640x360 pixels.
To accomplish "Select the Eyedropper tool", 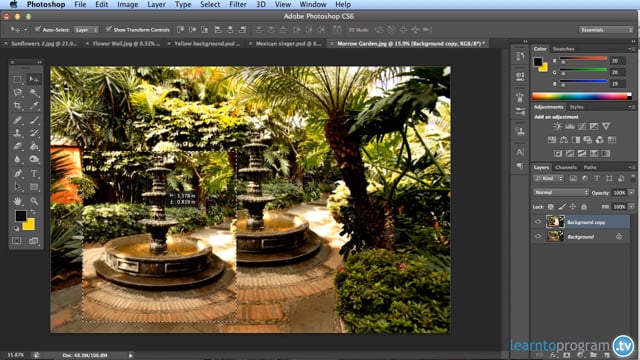I will coord(34,106).
